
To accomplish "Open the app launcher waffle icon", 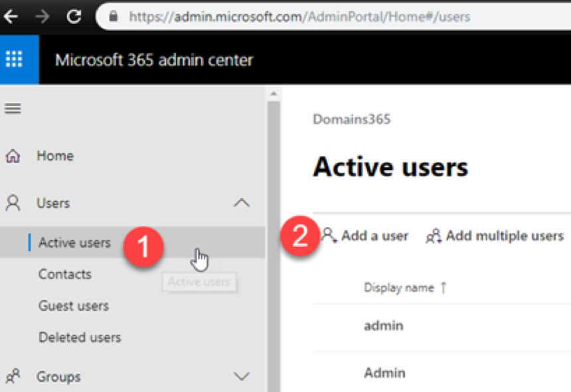I will (x=14, y=59).
